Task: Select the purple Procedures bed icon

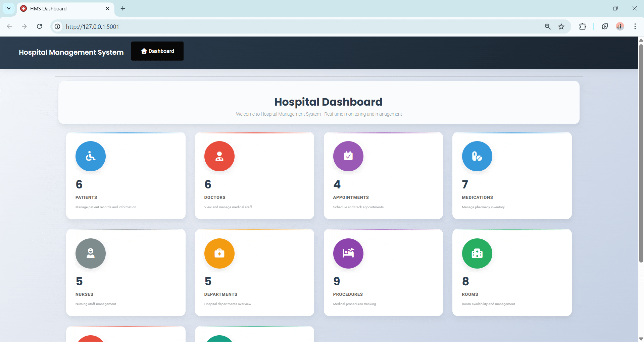Action: coord(348,253)
